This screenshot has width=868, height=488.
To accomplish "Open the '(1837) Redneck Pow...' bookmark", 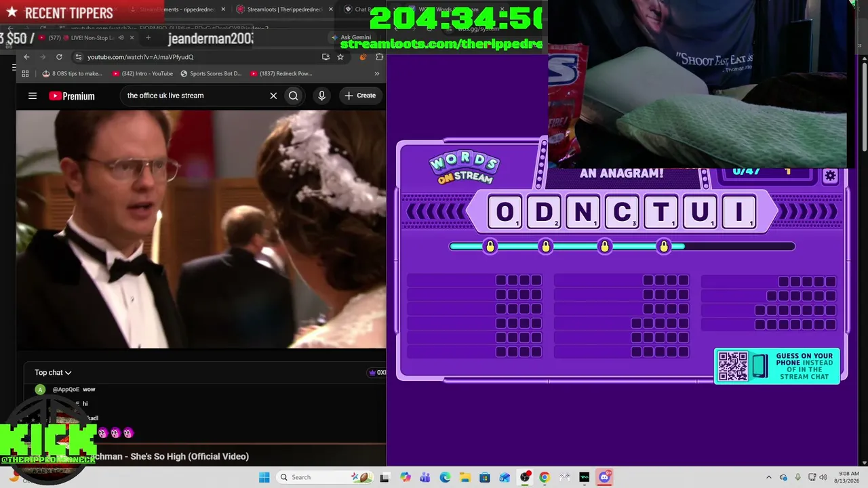I will (x=281, y=74).
